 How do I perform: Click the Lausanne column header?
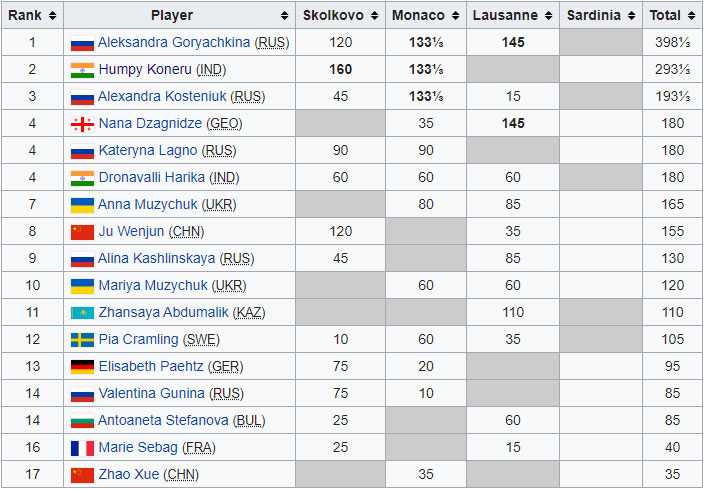pos(505,16)
